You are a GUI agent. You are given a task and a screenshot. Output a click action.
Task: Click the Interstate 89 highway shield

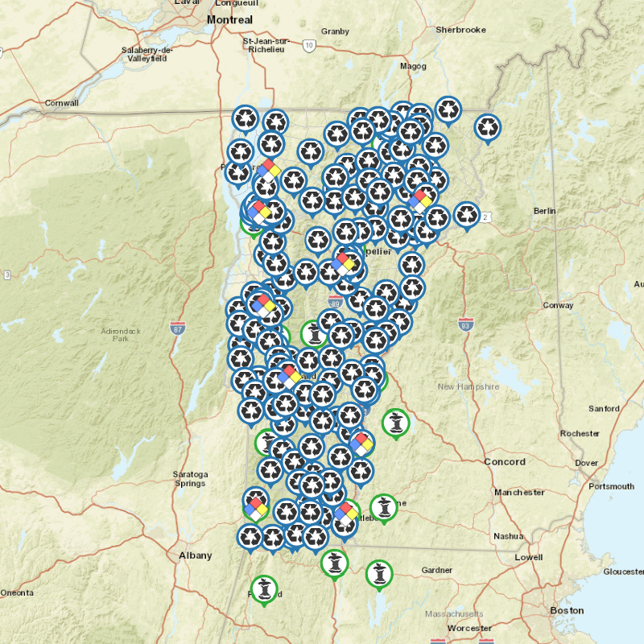coord(336,302)
